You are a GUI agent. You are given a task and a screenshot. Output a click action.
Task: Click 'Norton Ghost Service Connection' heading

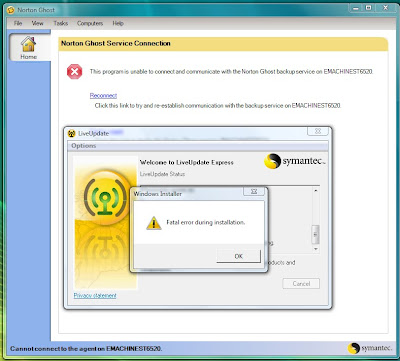pyautogui.click(x=116, y=43)
